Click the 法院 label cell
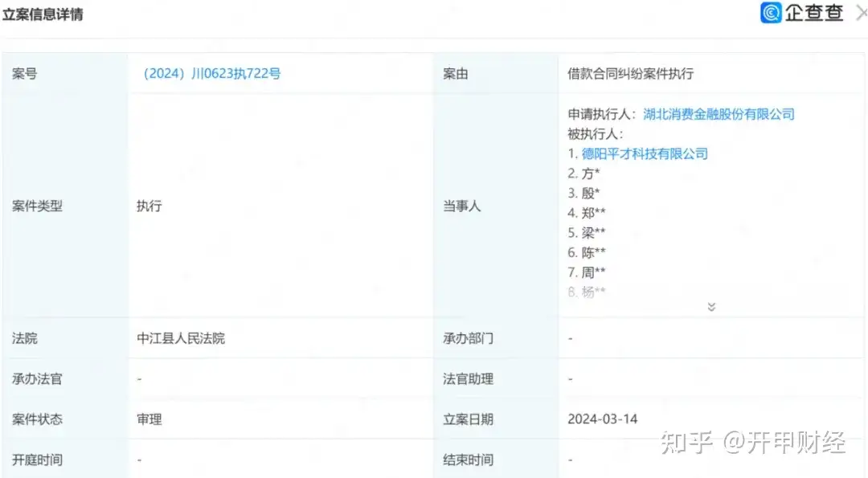 (65, 338)
